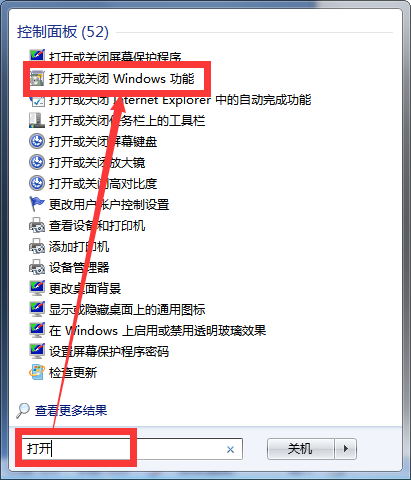This screenshot has height=480, width=411.
Task: Click the Windows Update 检查更新 icon
Action: [37, 372]
